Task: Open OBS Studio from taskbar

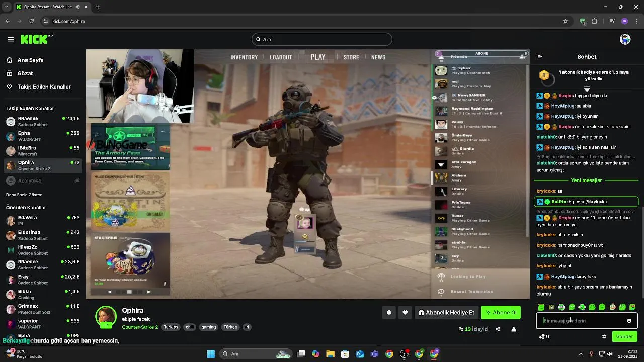Action: click(x=404, y=354)
